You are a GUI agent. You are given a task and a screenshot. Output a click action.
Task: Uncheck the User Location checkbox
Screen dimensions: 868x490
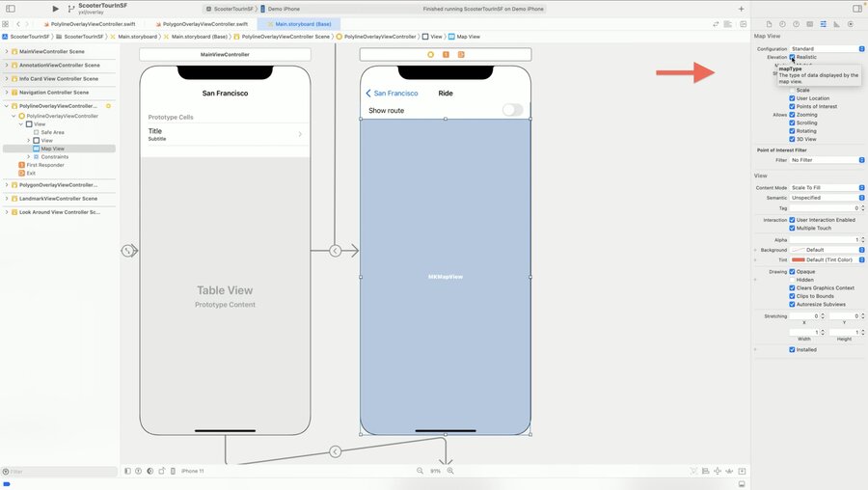[x=792, y=98]
